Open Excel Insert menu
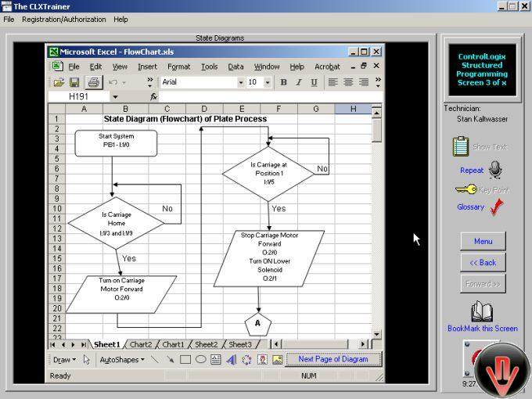 [147, 66]
